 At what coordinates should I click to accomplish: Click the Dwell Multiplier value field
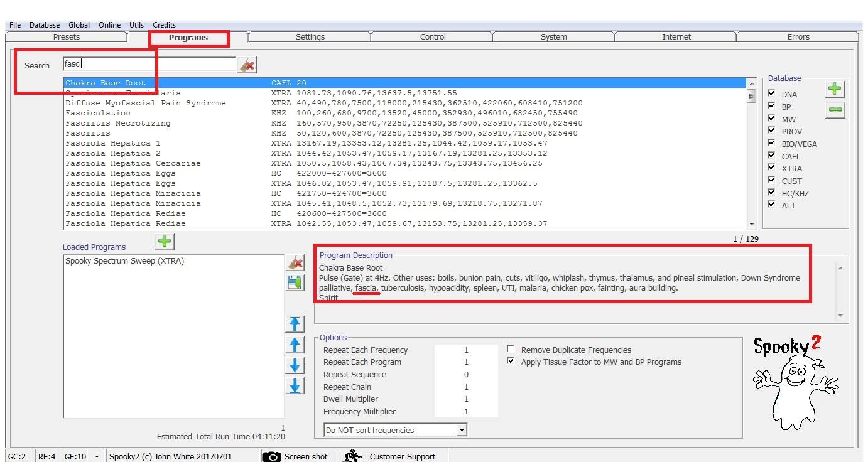pyautogui.click(x=466, y=399)
